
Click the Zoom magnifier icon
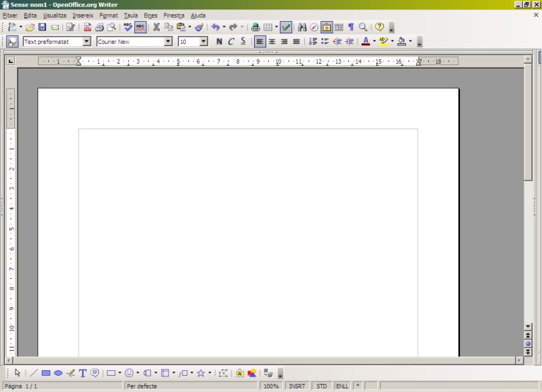point(363,27)
